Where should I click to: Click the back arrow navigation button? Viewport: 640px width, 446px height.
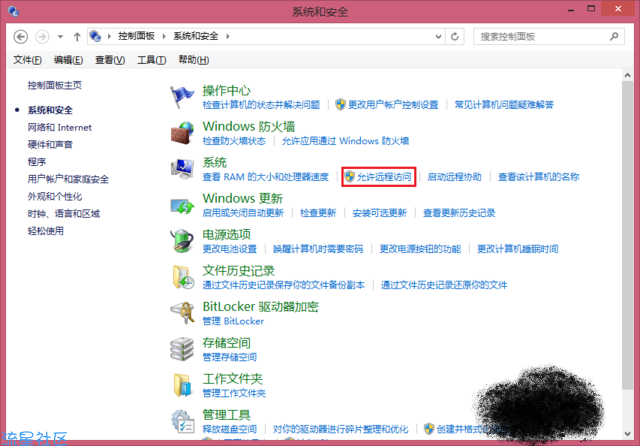(20, 37)
